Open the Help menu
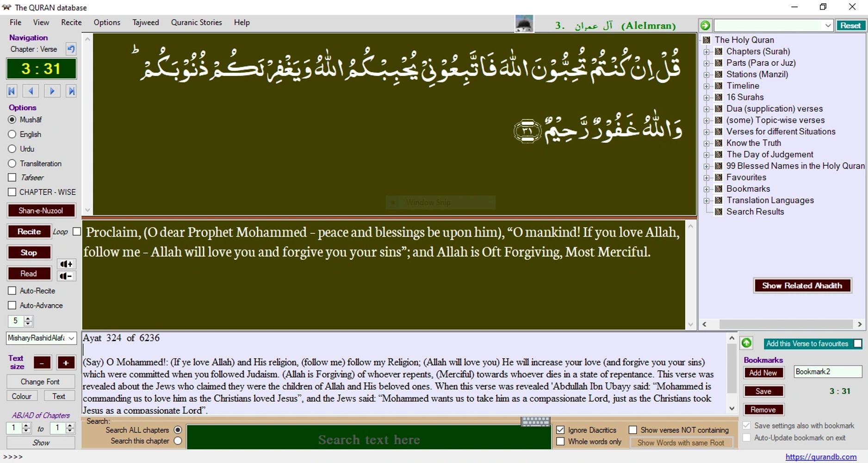This screenshot has width=868, height=463. point(242,22)
